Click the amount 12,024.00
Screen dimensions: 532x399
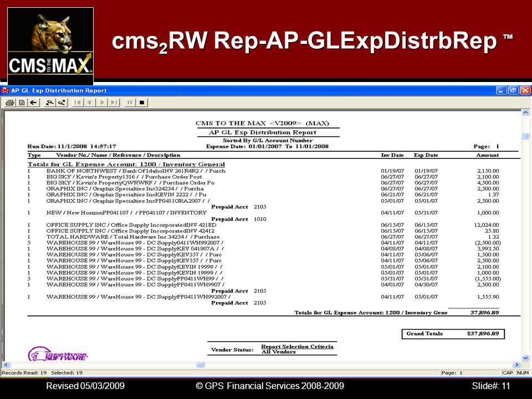click(487, 224)
